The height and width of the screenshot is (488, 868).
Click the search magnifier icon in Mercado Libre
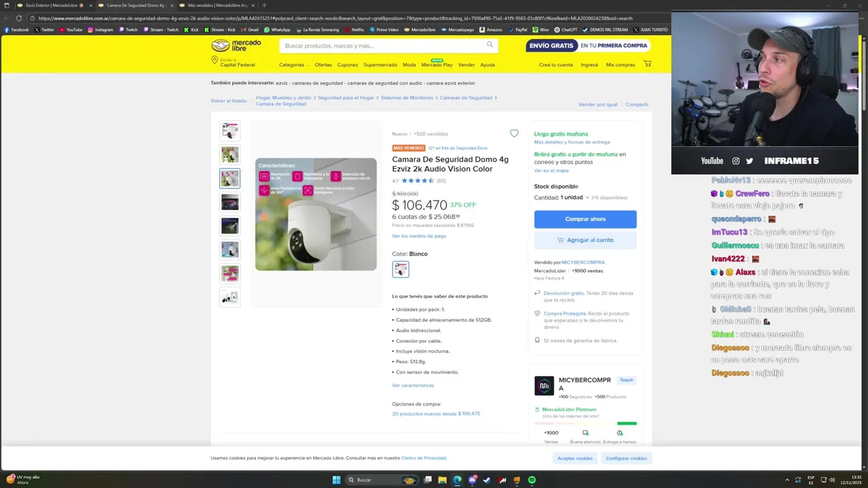point(490,45)
